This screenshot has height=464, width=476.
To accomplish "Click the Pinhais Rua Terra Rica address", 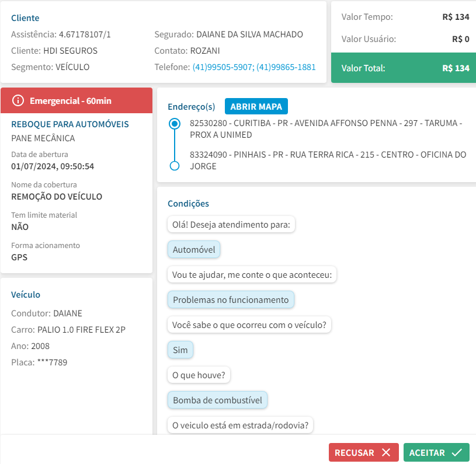I will pos(328,160).
